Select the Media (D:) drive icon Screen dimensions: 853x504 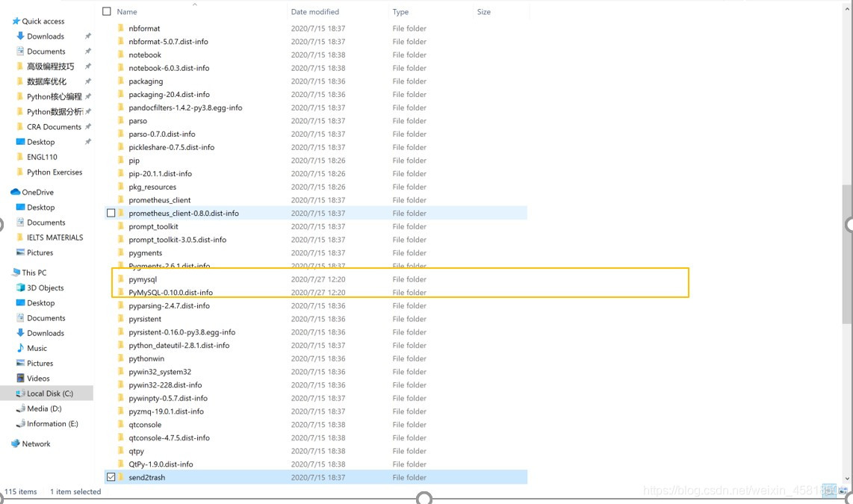pyautogui.click(x=20, y=408)
